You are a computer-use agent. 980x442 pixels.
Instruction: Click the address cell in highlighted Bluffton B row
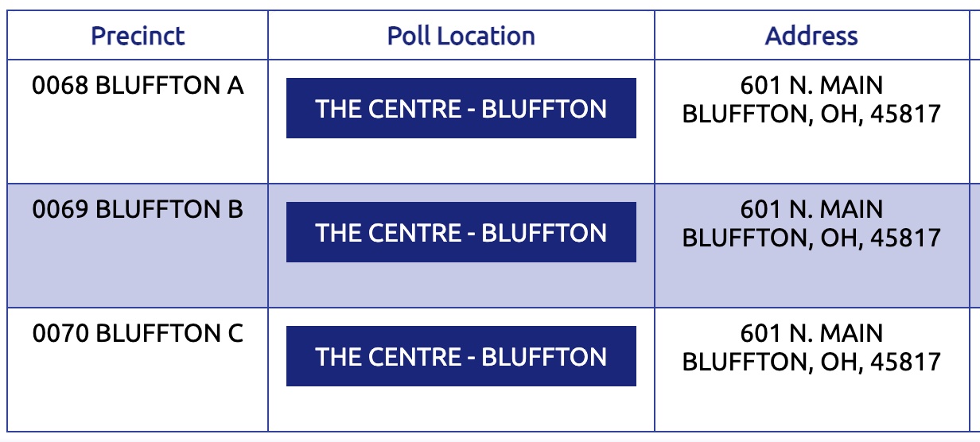pos(811,246)
